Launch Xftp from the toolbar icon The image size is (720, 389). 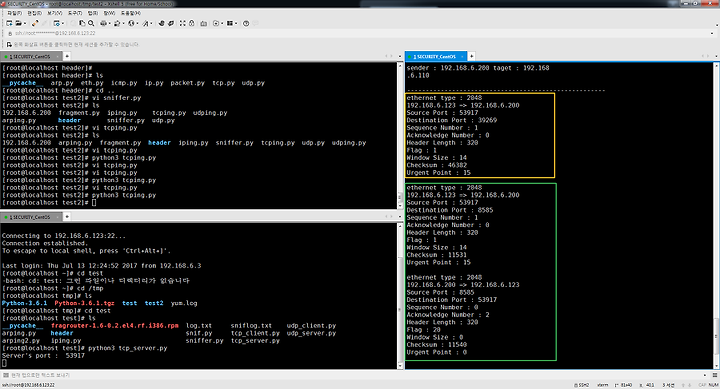pos(161,23)
